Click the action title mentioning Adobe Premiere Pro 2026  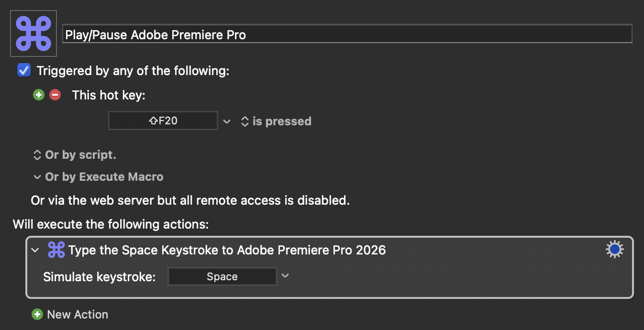pos(227,250)
